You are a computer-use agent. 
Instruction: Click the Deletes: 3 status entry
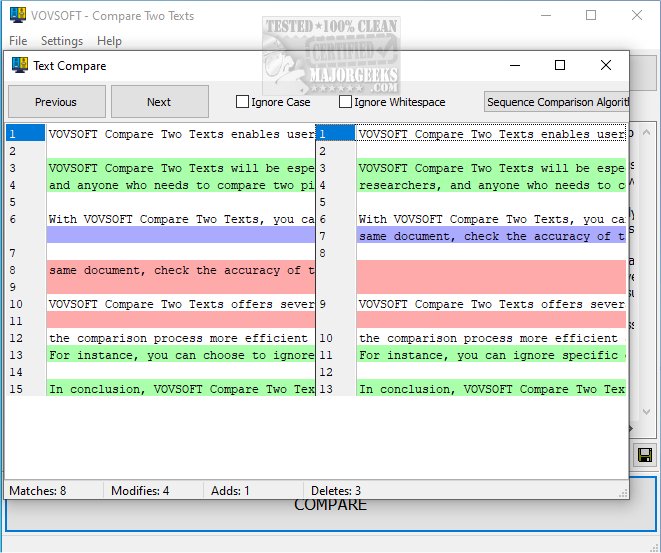336,491
